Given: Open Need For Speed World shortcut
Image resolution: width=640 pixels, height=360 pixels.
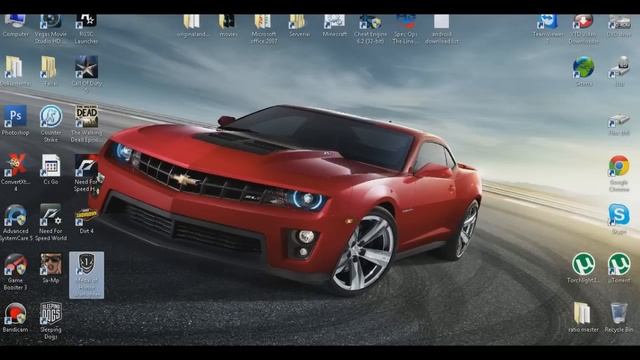Looking at the screenshot, I should tap(51, 222).
